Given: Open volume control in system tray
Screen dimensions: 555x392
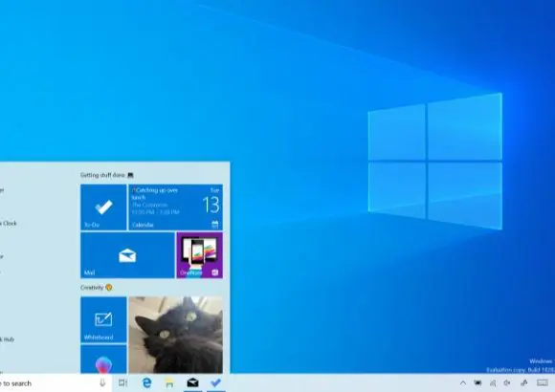Looking at the screenshot, I should pos(507,382).
